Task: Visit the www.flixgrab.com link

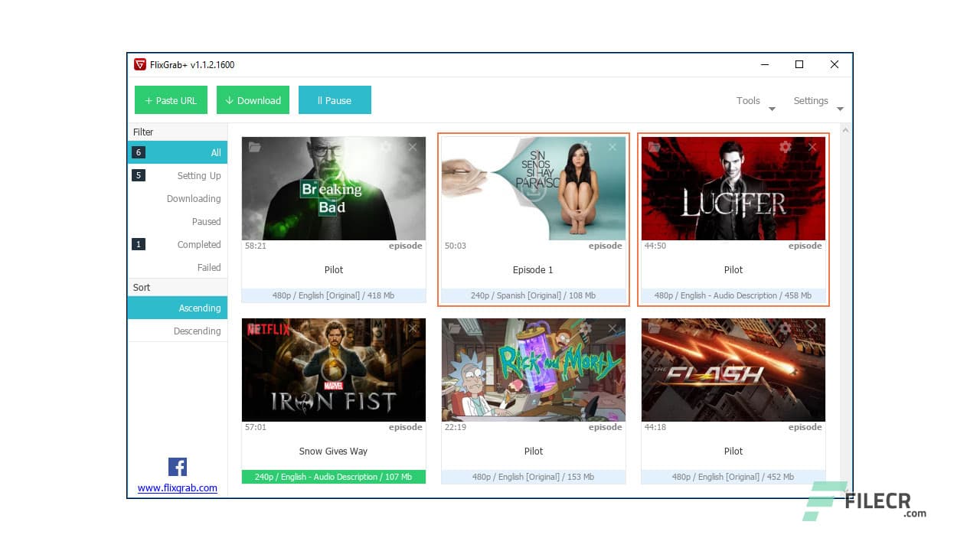Action: tap(177, 487)
